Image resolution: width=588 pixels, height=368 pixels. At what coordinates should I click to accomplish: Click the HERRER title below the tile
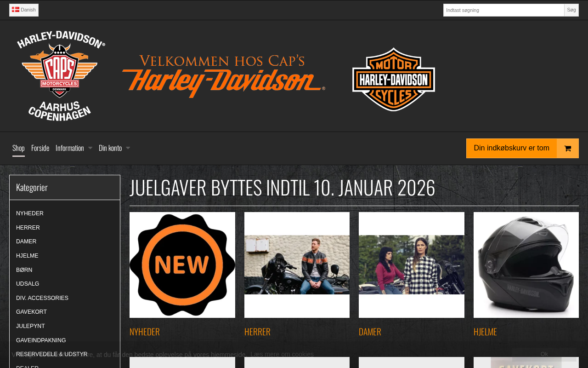pos(257,332)
